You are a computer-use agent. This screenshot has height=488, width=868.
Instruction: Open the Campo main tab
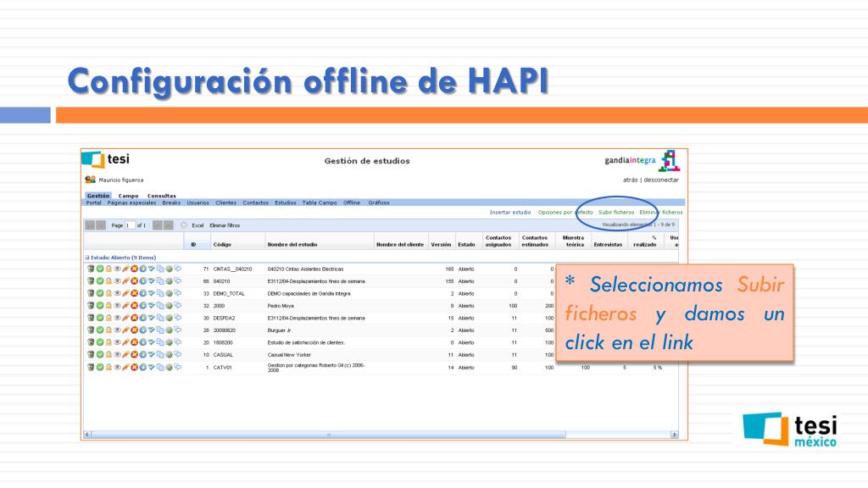coord(129,196)
